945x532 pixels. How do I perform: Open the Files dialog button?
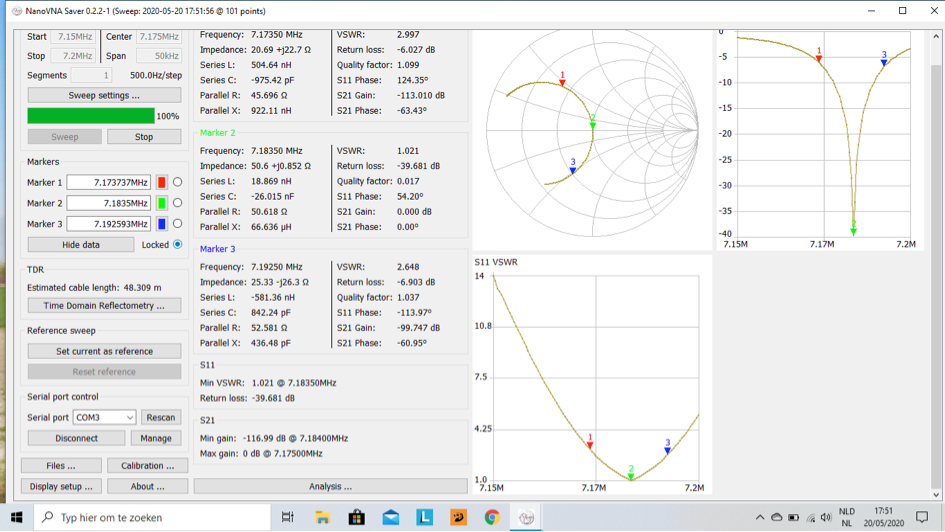tap(61, 466)
